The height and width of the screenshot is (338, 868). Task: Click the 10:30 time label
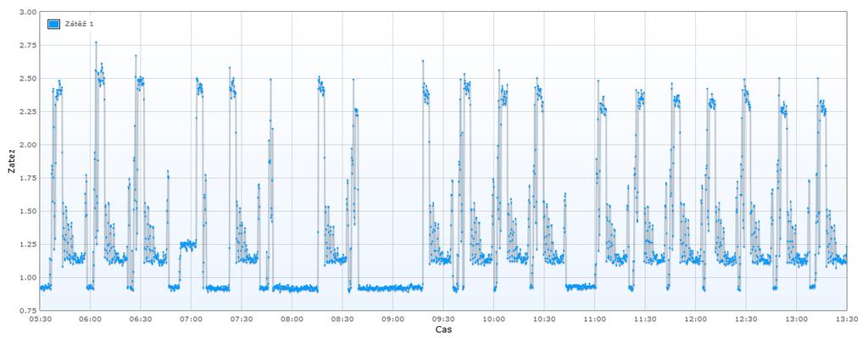(544, 319)
